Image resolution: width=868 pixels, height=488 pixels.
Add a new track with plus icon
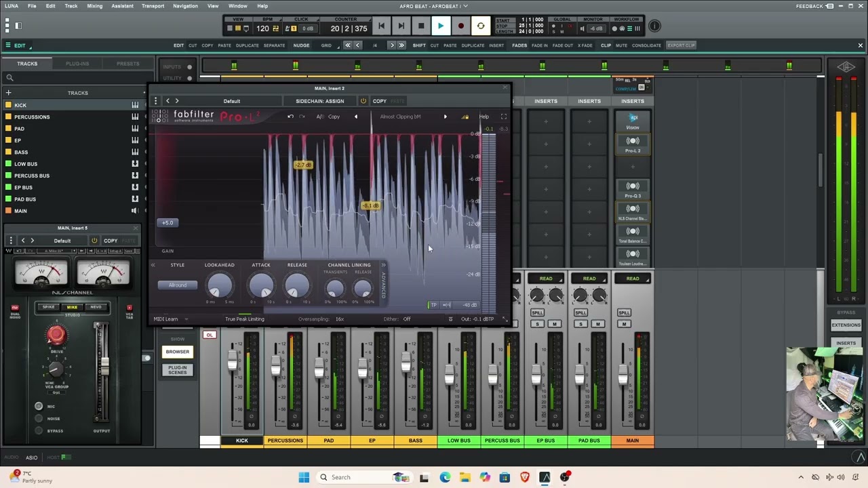[x=9, y=93]
